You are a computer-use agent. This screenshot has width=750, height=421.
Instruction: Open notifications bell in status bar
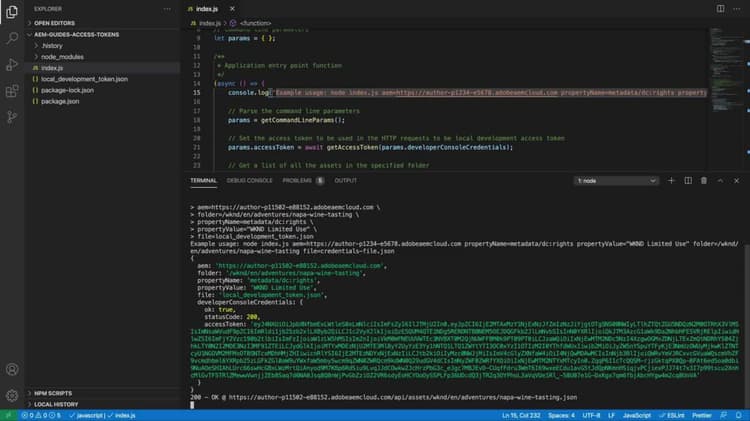point(739,415)
